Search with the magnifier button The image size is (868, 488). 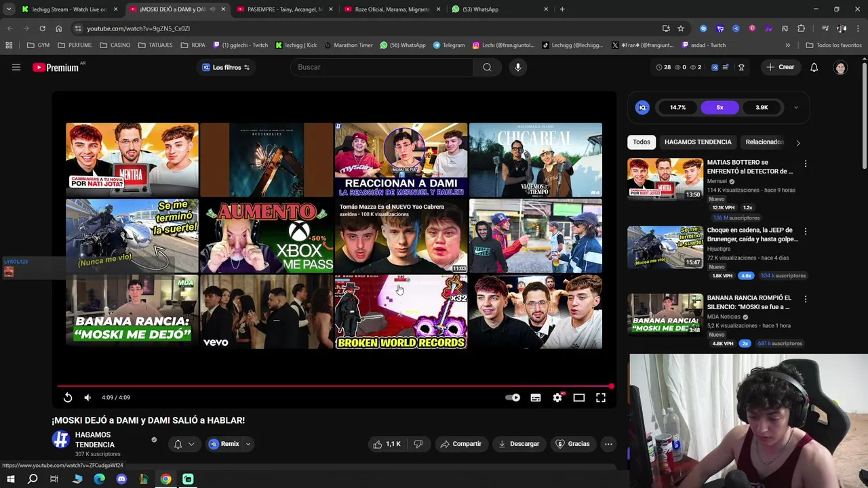coord(487,67)
